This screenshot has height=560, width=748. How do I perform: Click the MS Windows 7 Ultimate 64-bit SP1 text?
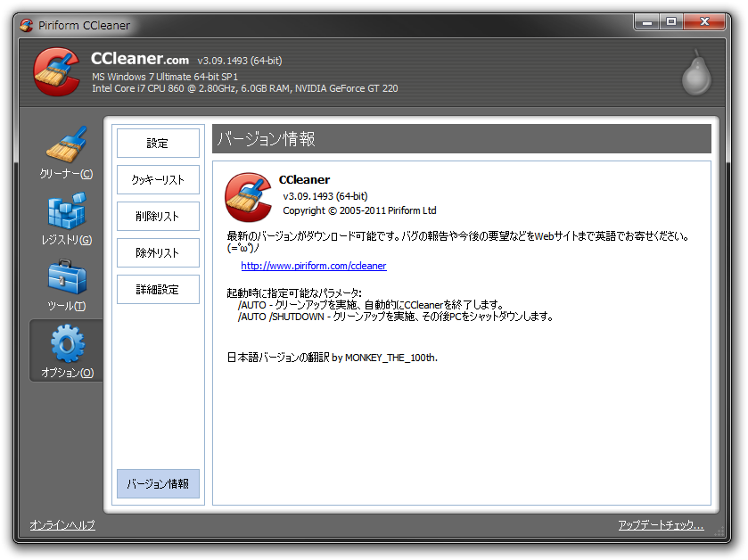coord(165,77)
